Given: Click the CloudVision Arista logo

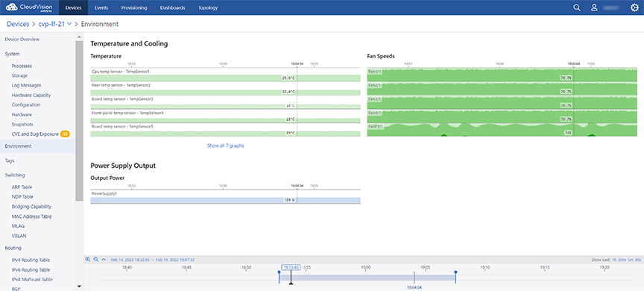Looking at the screenshot, I should point(29,7).
